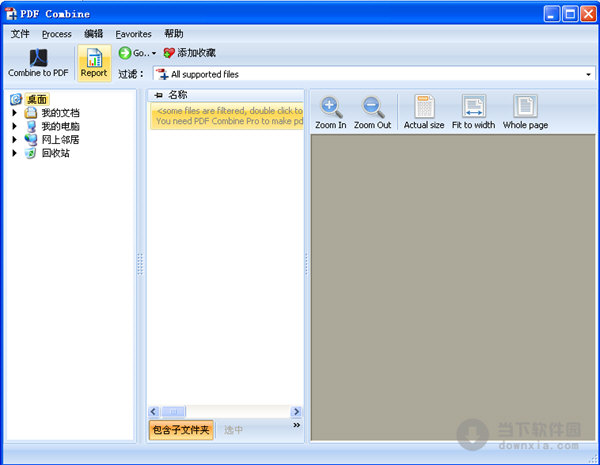Click the 名称 column header
The image size is (600, 465).
(x=178, y=95)
